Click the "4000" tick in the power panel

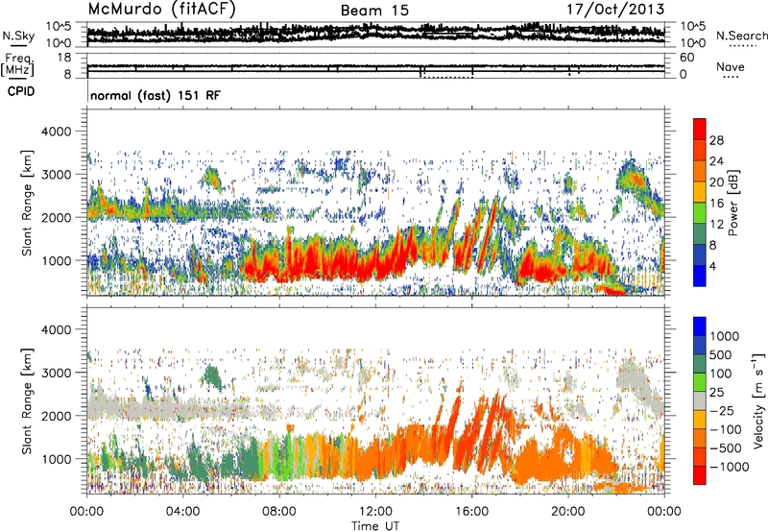click(x=59, y=132)
